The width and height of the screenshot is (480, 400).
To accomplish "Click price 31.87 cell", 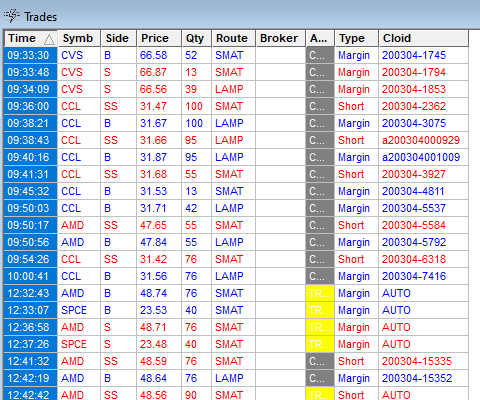I will pos(153,157).
